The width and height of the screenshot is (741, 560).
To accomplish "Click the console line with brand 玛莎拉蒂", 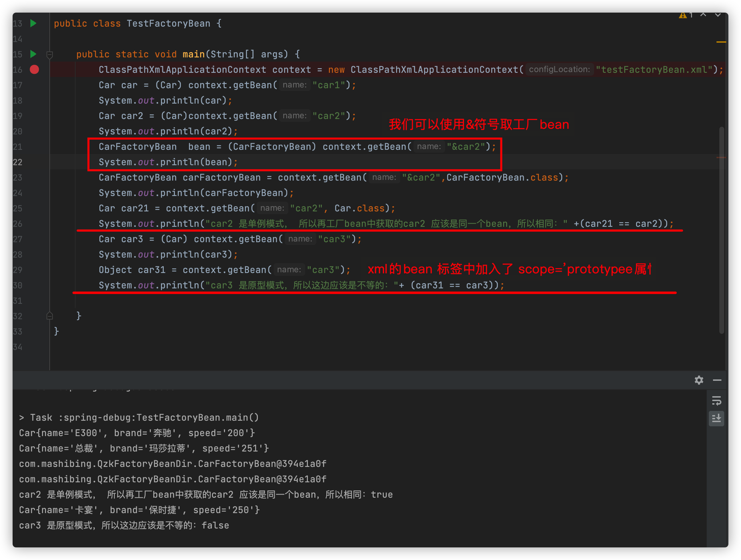I will tap(144, 448).
